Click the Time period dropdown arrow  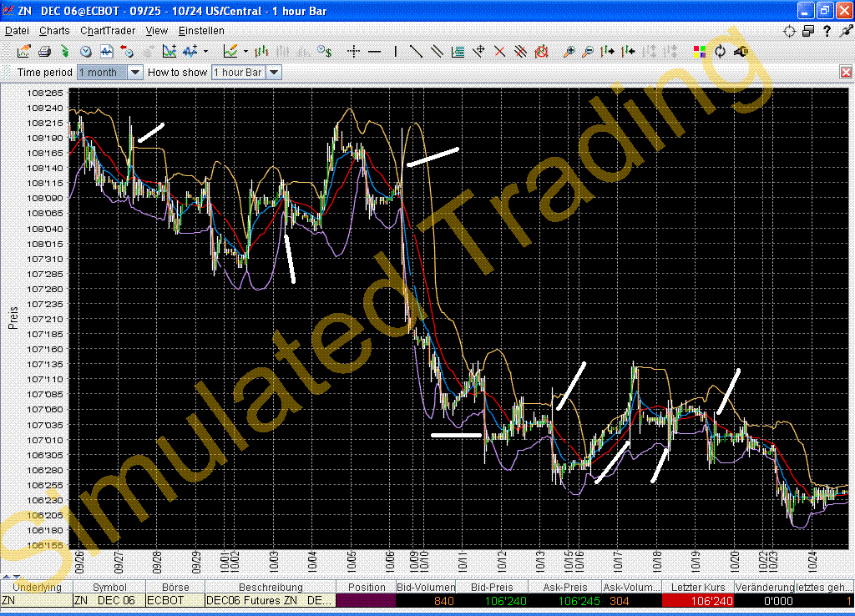tap(135, 72)
